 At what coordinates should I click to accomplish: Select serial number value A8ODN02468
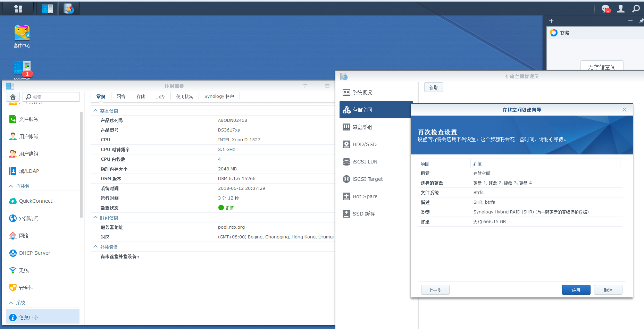(x=233, y=120)
